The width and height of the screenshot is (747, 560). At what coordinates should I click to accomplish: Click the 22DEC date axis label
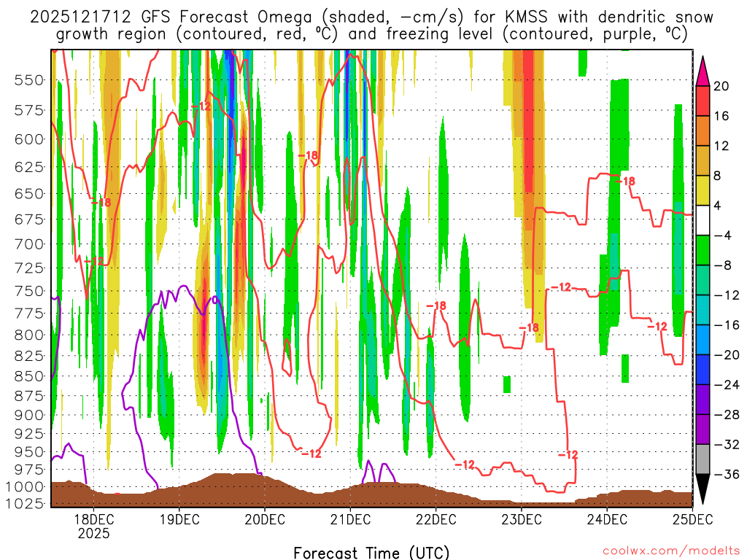pyautogui.click(x=436, y=519)
